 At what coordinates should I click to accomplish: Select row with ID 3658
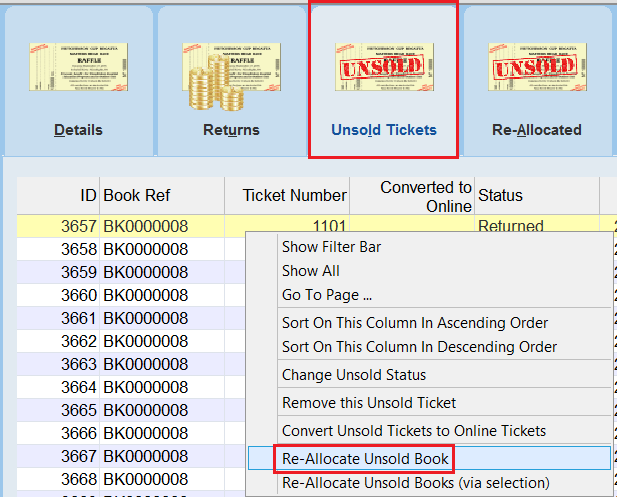[x=131, y=249]
